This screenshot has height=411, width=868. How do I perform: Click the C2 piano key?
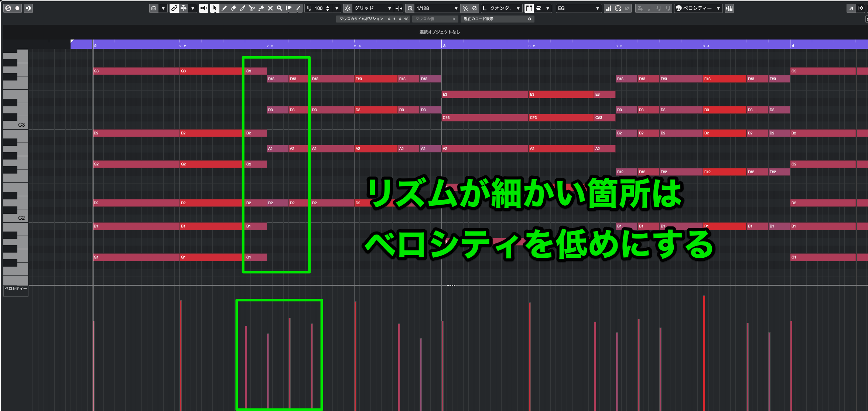[x=16, y=218]
